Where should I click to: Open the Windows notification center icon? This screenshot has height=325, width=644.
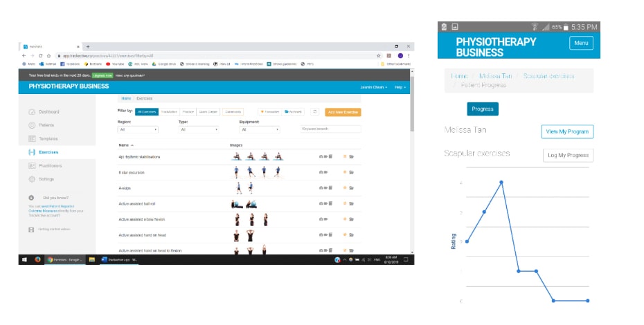406,259
